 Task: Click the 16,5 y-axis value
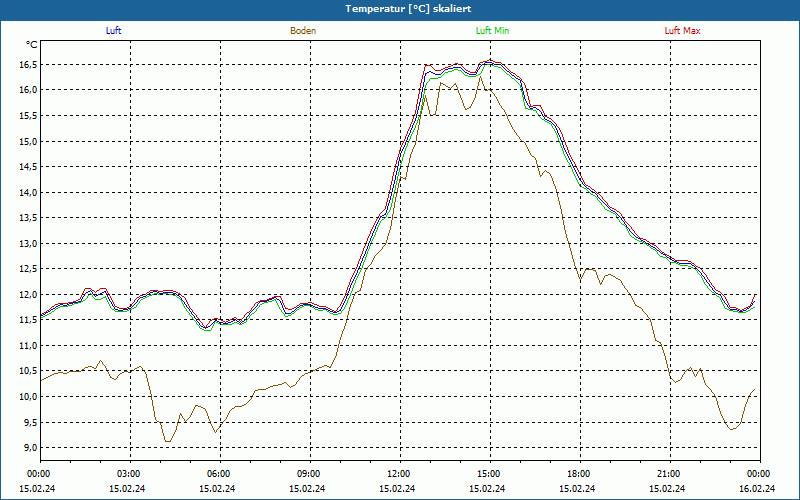(x=29, y=65)
